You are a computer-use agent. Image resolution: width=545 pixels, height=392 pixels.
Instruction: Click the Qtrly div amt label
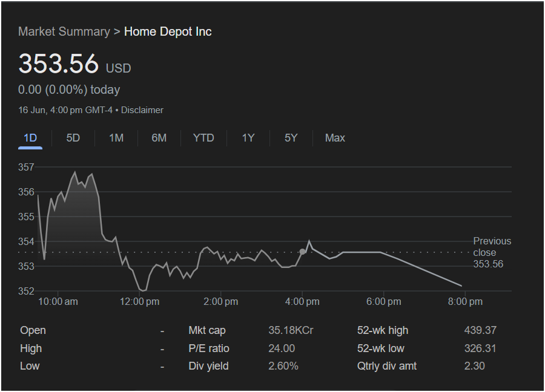386,366
